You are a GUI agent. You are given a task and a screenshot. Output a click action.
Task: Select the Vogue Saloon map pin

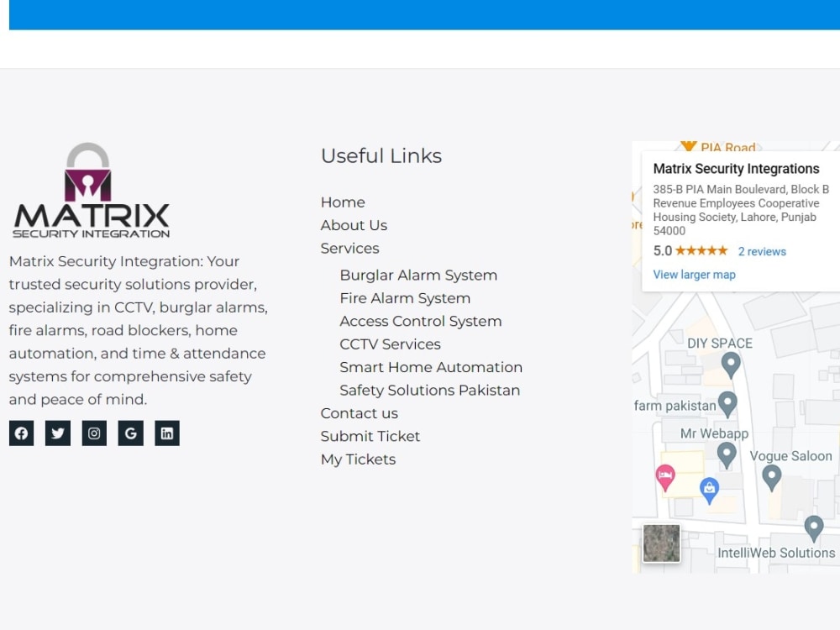coord(771,478)
